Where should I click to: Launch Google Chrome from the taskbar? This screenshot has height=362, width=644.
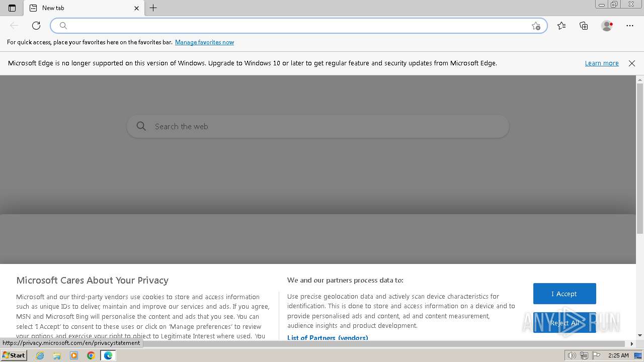(x=91, y=355)
